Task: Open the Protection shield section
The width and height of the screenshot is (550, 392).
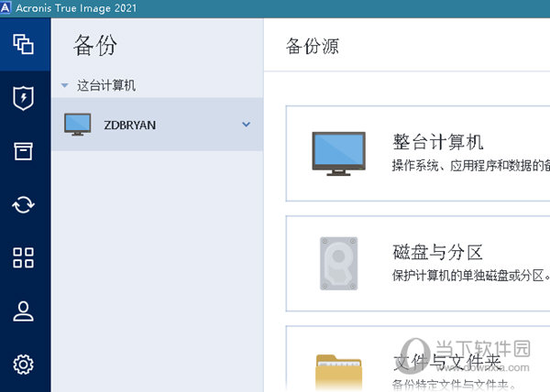Action: [24, 98]
